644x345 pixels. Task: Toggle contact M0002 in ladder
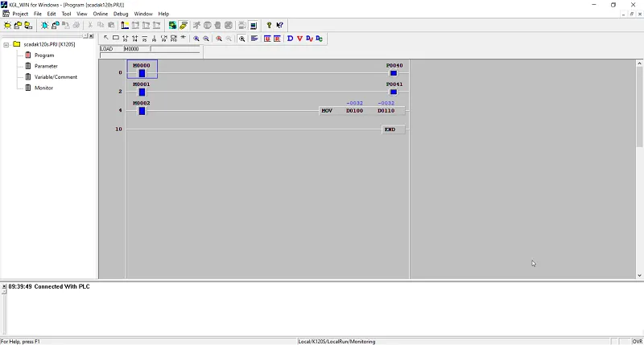click(142, 111)
